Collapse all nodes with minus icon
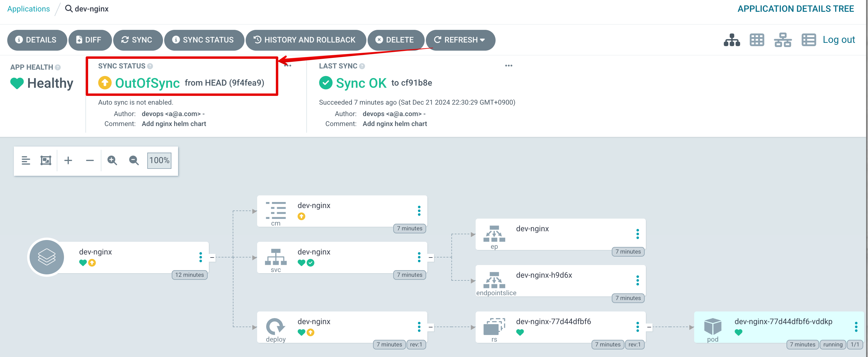Screen dimensions: 868x357 (x=90, y=160)
